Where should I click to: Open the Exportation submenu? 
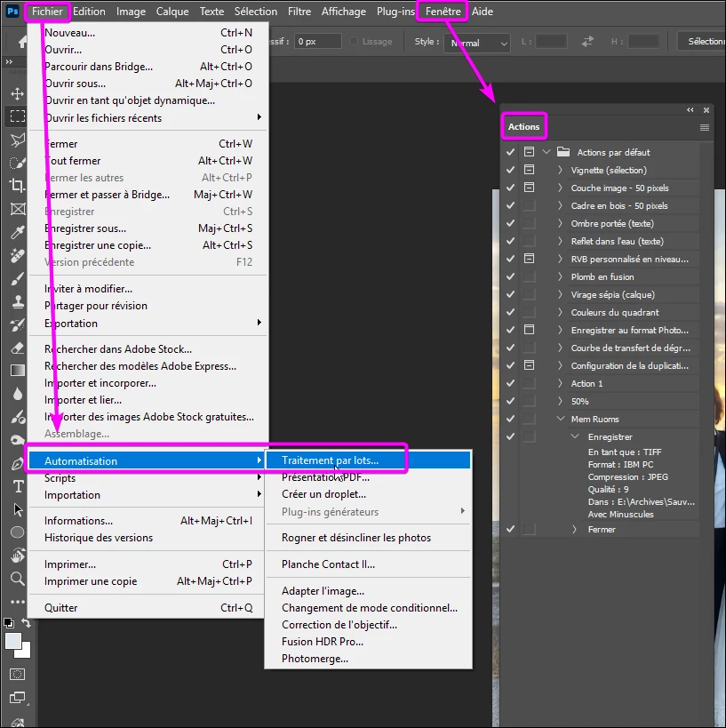pyautogui.click(x=148, y=324)
